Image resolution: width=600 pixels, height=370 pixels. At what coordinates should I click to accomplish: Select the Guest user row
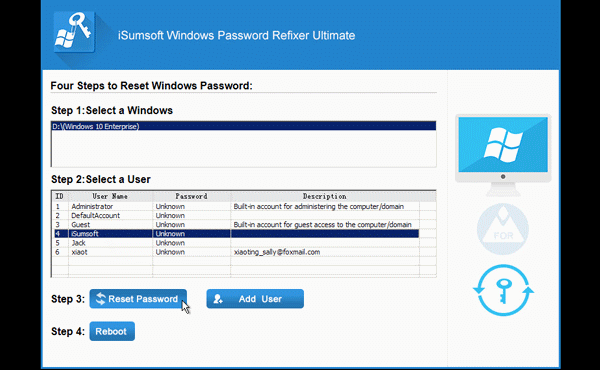point(236,225)
